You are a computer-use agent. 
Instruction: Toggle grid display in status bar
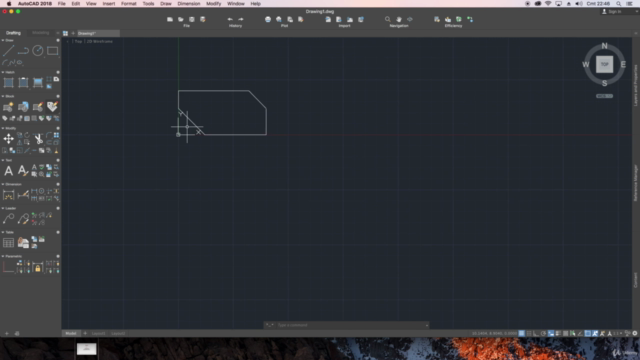click(x=521, y=333)
